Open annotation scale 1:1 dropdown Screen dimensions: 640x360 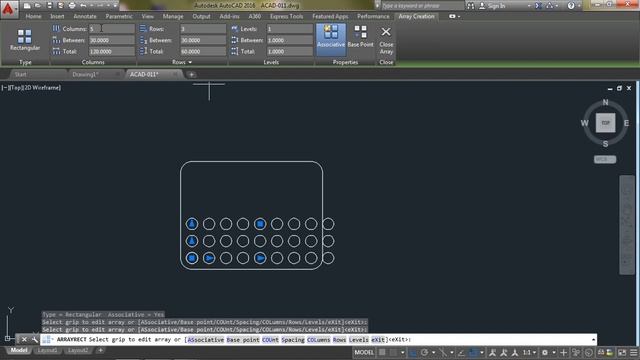[529, 352]
